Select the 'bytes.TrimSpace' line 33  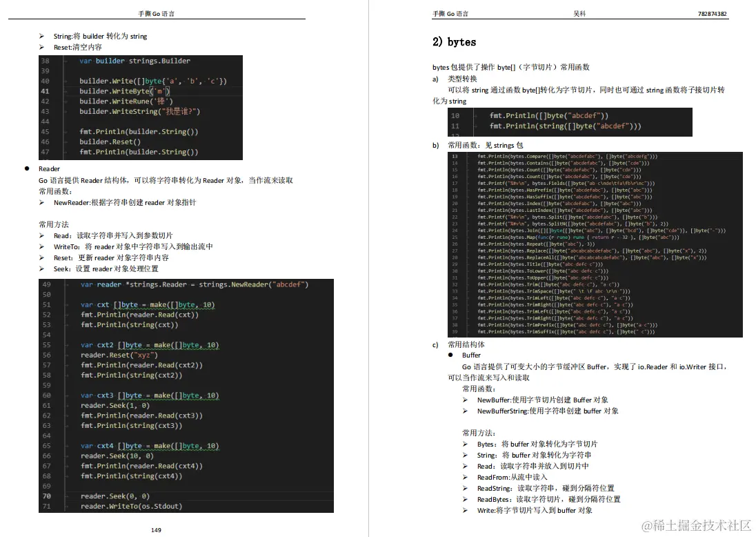tap(553, 291)
